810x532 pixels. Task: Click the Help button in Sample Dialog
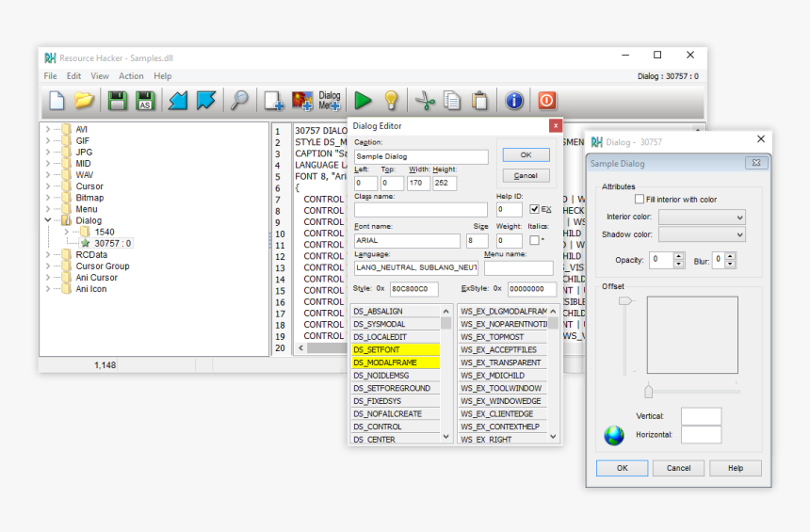735,468
